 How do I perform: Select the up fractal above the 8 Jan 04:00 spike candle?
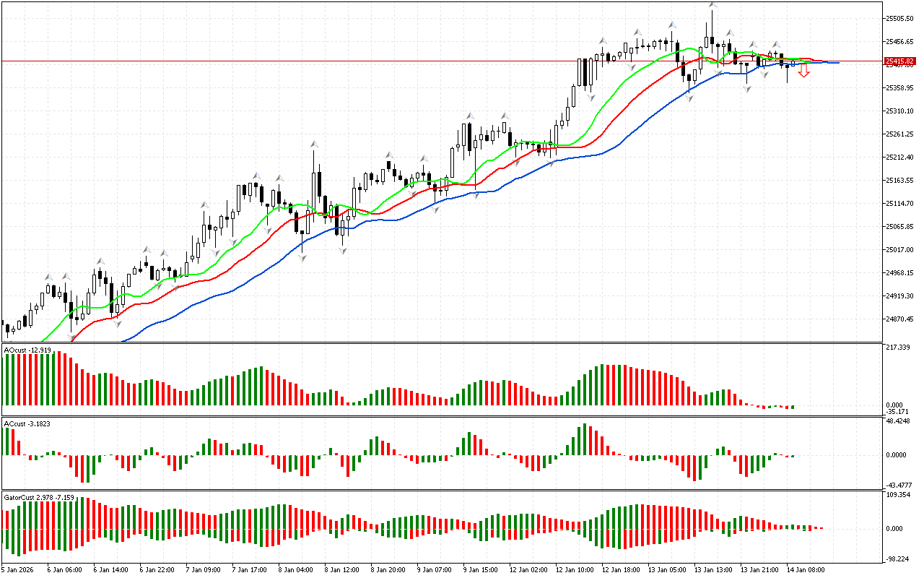[314, 144]
